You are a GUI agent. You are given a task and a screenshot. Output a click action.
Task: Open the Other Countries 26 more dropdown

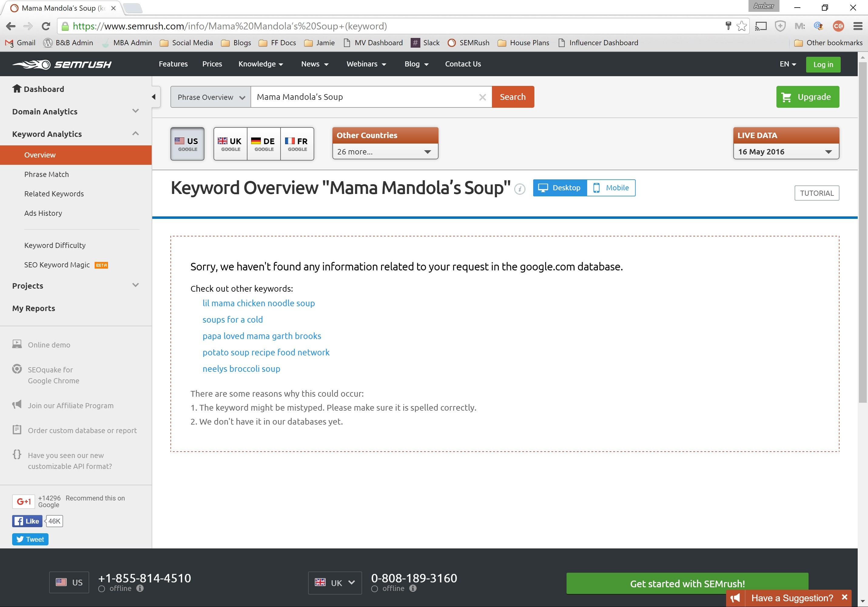click(385, 151)
